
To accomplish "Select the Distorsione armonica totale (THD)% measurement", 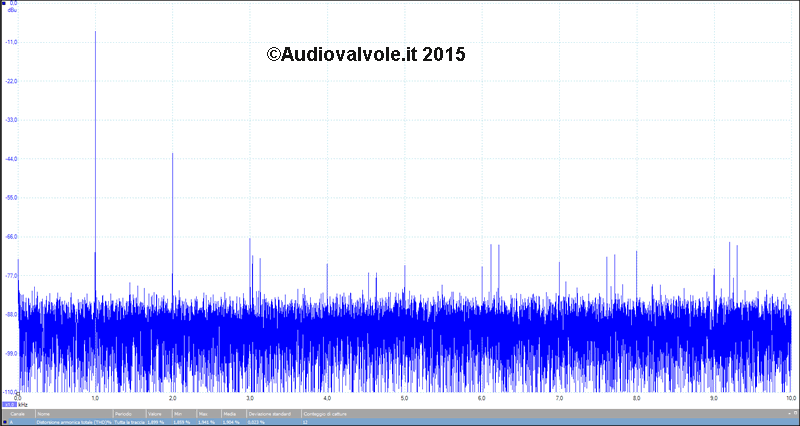I will 74,422.
